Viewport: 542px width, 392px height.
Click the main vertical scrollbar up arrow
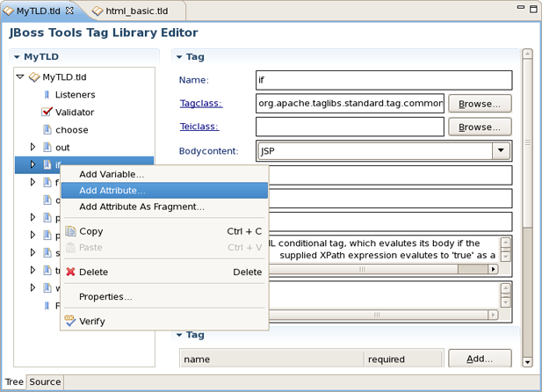click(x=527, y=54)
